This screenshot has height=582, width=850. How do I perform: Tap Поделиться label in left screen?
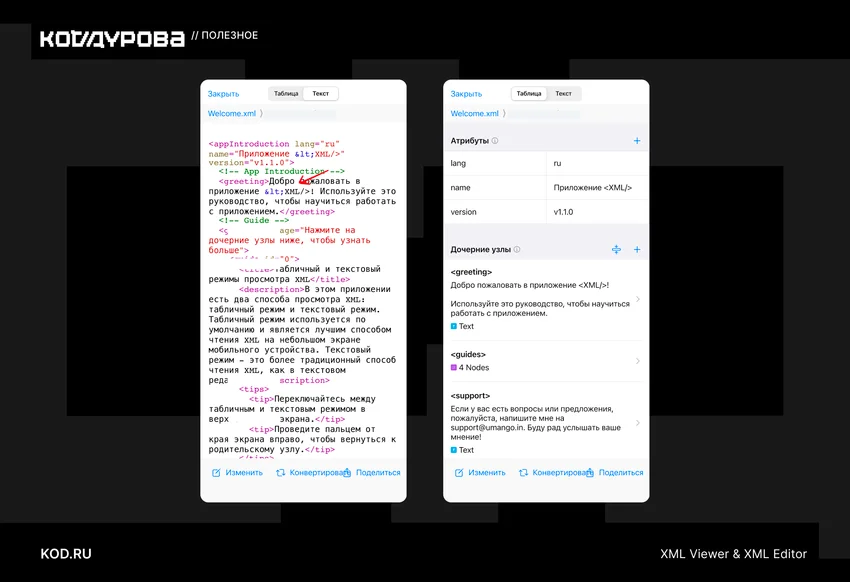point(378,473)
